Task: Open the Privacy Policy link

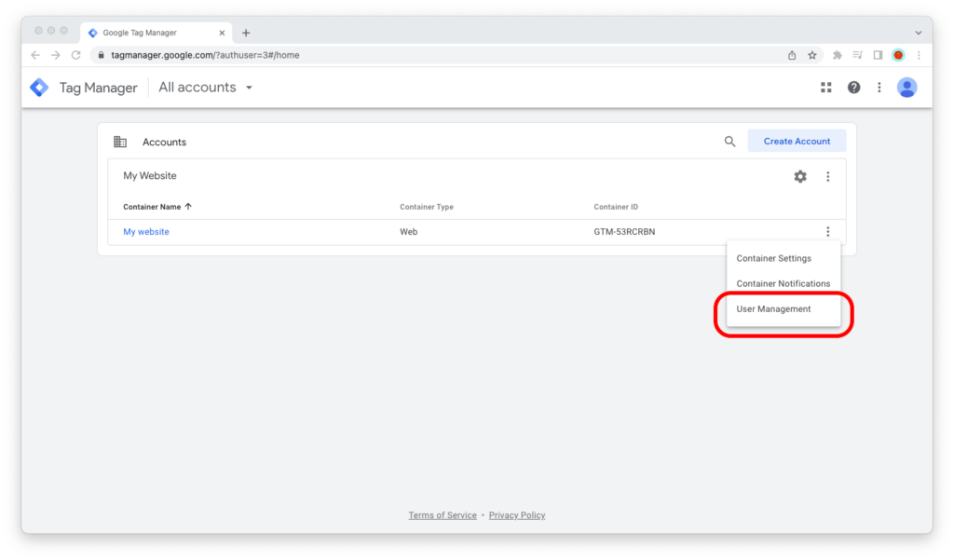Action: (517, 515)
